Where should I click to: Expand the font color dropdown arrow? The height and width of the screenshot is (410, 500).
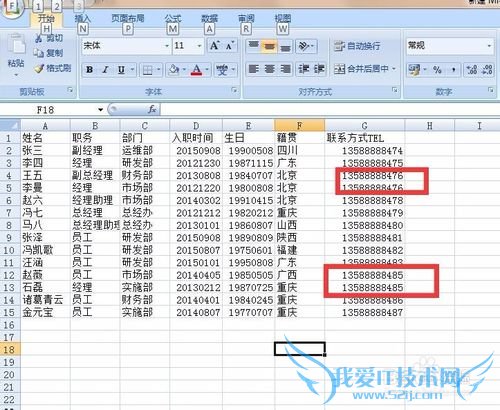(207, 70)
